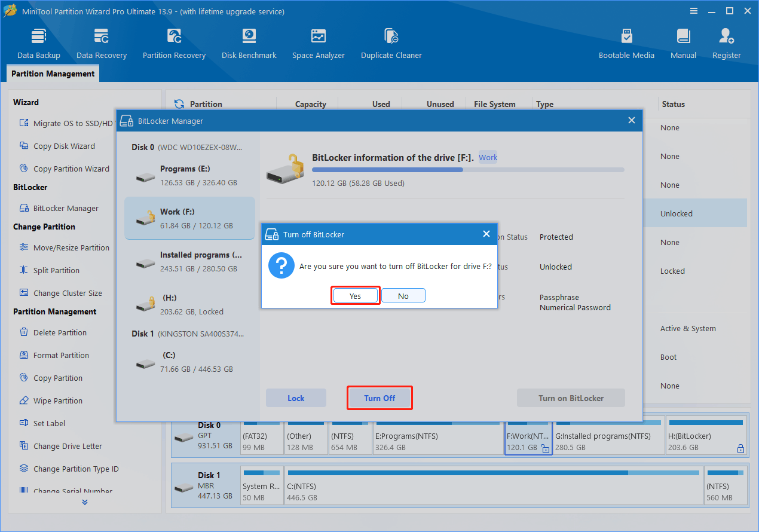Viewport: 759px width, 532px height.
Task: Click the Lock button
Action: pyautogui.click(x=296, y=398)
